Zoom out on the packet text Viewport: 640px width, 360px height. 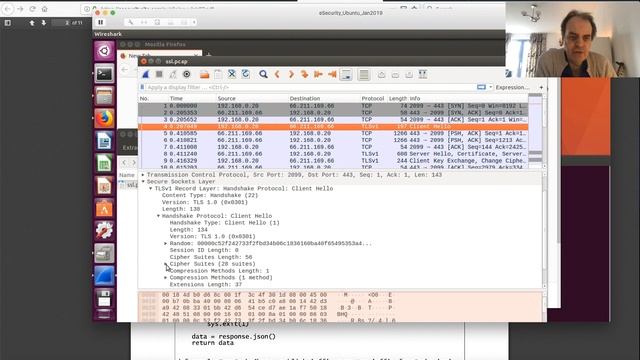(x=395, y=75)
